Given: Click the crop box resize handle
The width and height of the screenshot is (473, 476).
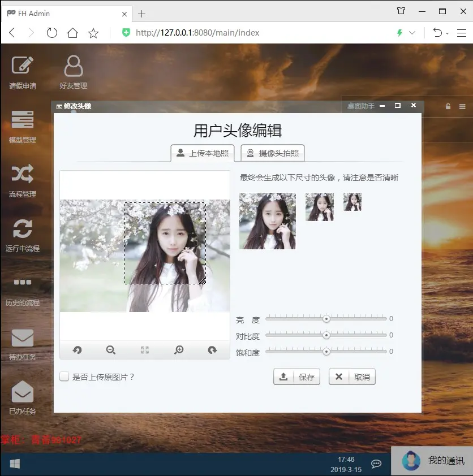Looking at the screenshot, I should pyautogui.click(x=203, y=281).
